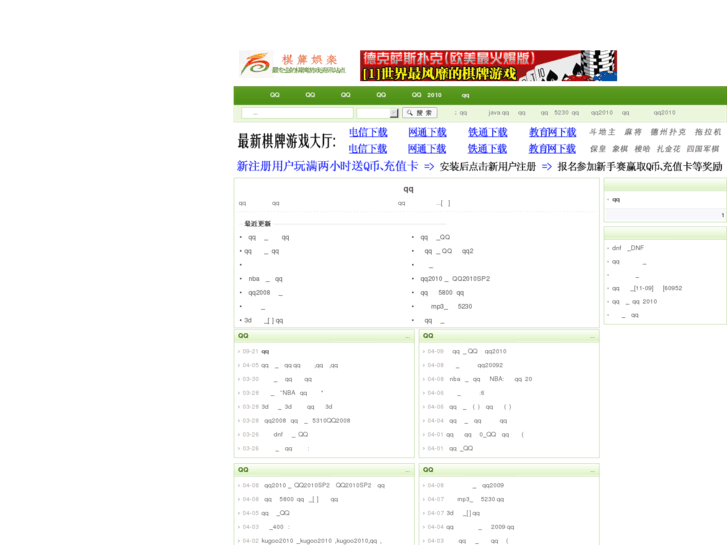Select the 德州扑克 game label
The width and height of the screenshot is (727, 545).
click(668, 132)
